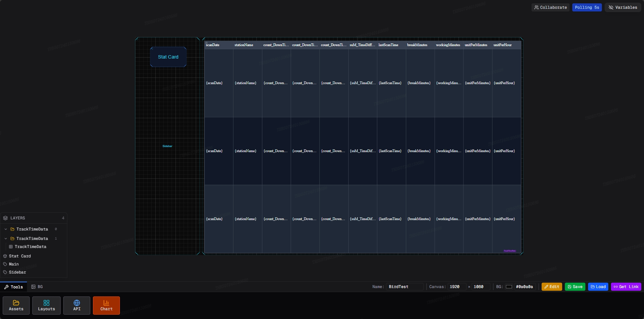Click the tag icon next to Sidebar layer
644x319 pixels.
coord(5,272)
